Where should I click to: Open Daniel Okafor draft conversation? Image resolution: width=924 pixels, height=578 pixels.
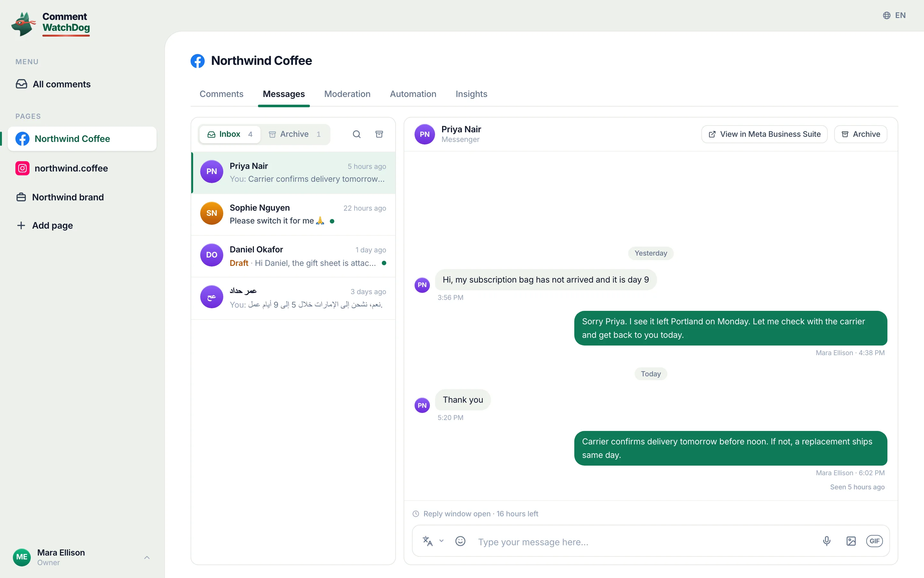point(293,256)
